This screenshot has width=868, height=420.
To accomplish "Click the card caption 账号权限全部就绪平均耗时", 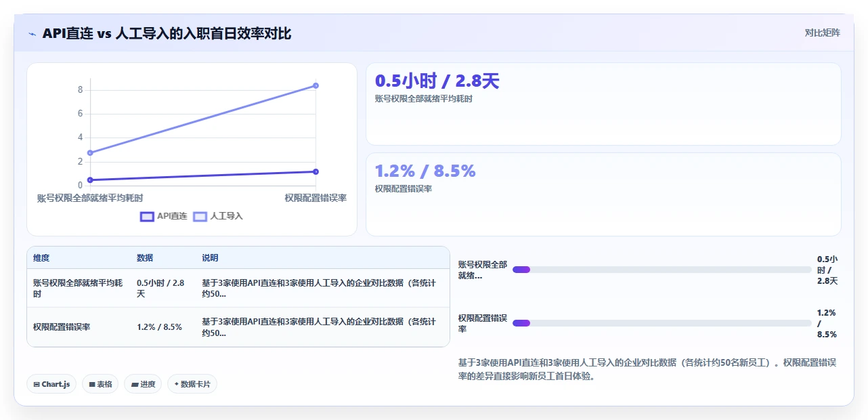I will 423,99.
